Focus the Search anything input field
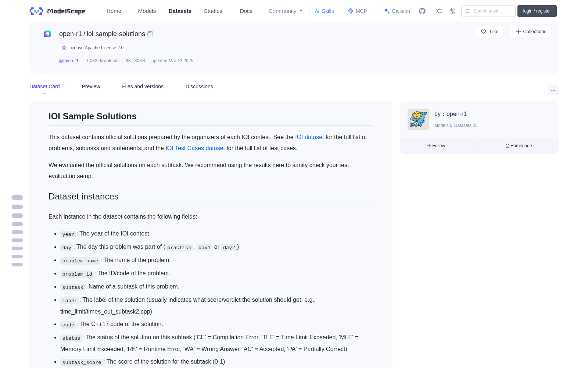Viewport: 588px width, 368px height. pos(488,11)
